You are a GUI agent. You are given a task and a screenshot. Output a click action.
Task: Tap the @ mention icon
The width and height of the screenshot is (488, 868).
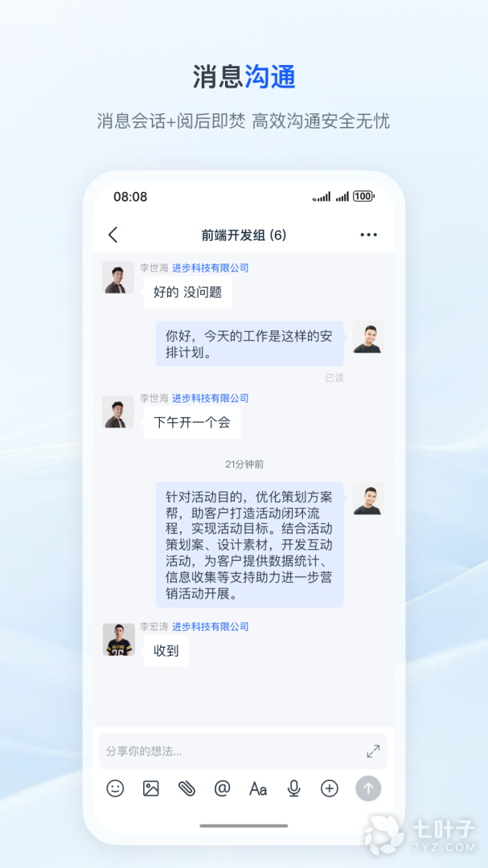[x=222, y=788]
